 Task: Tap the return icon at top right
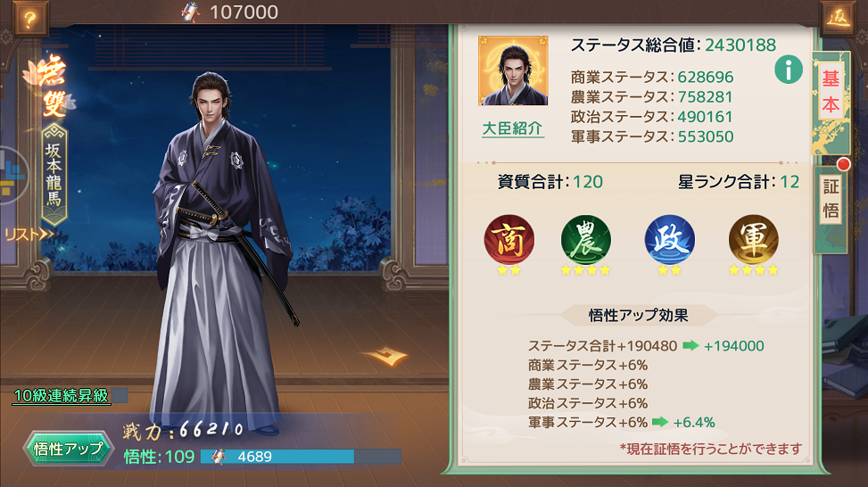pos(838,19)
